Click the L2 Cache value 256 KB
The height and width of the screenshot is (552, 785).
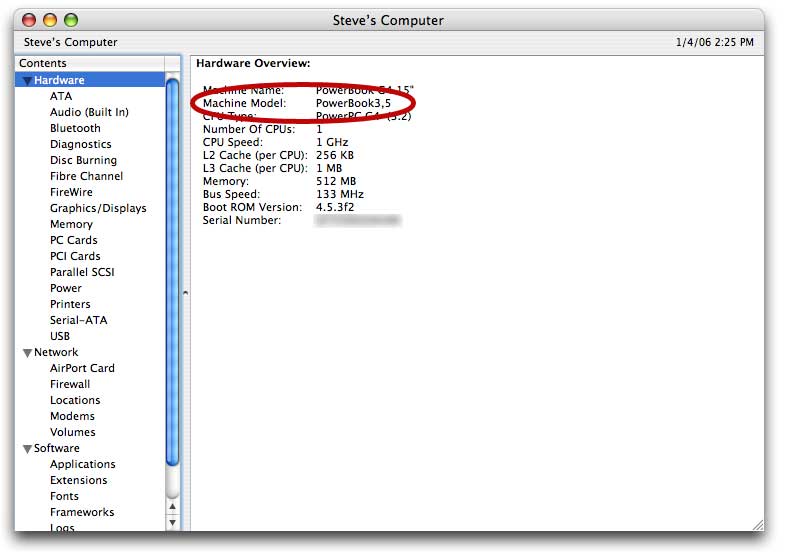pyautogui.click(x=334, y=155)
